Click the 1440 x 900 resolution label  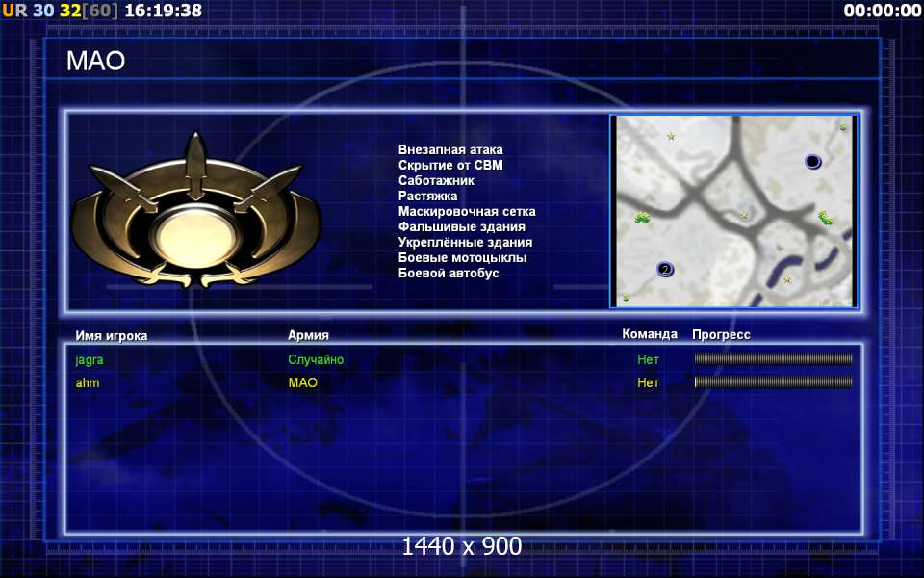click(x=461, y=546)
